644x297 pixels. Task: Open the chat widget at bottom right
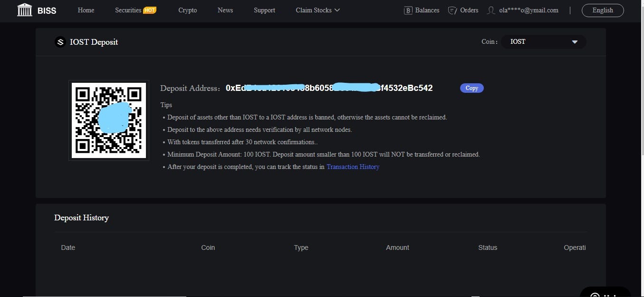click(x=605, y=292)
